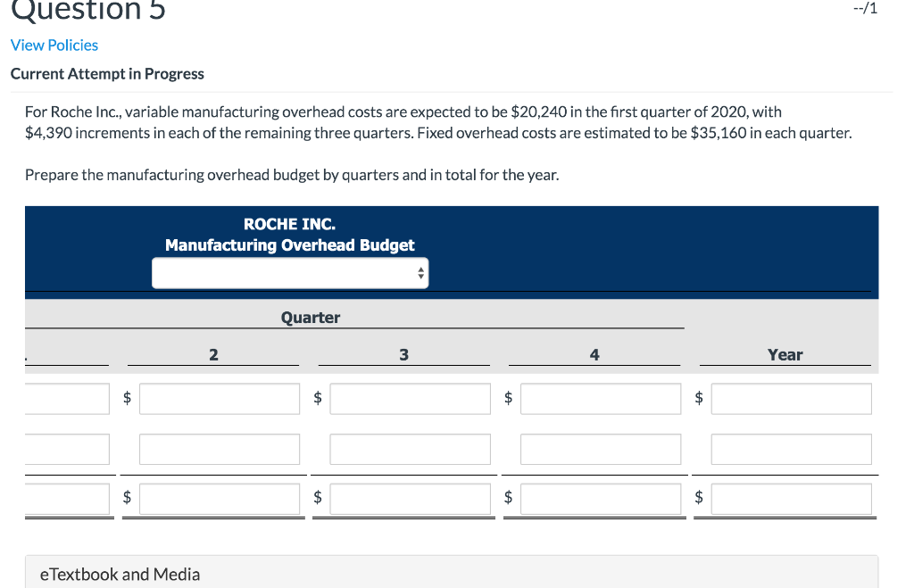
Task: Click the Year column top dollar input field
Action: pyautogui.click(x=791, y=398)
